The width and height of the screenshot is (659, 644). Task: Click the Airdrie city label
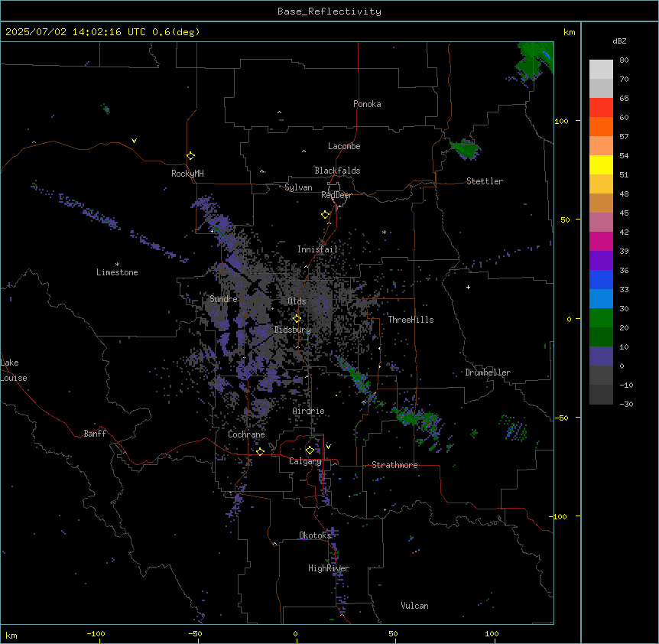309,411
